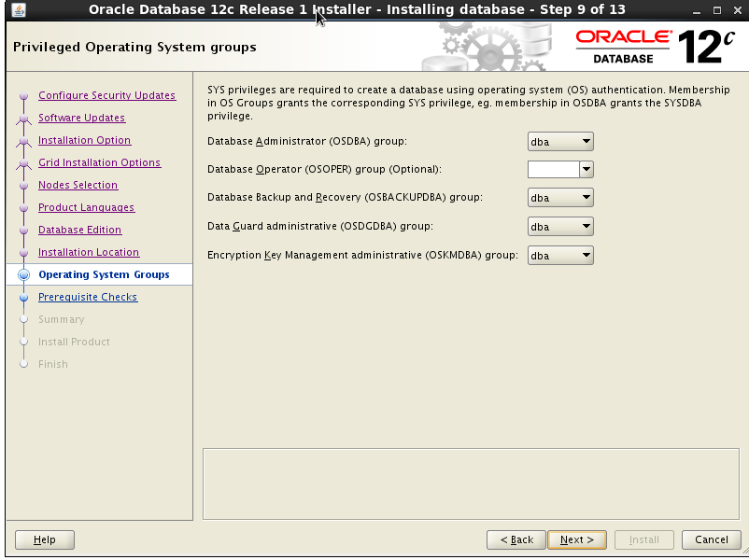The width and height of the screenshot is (749, 560).
Task: Go to Grid Installation Options step
Action: 99,162
